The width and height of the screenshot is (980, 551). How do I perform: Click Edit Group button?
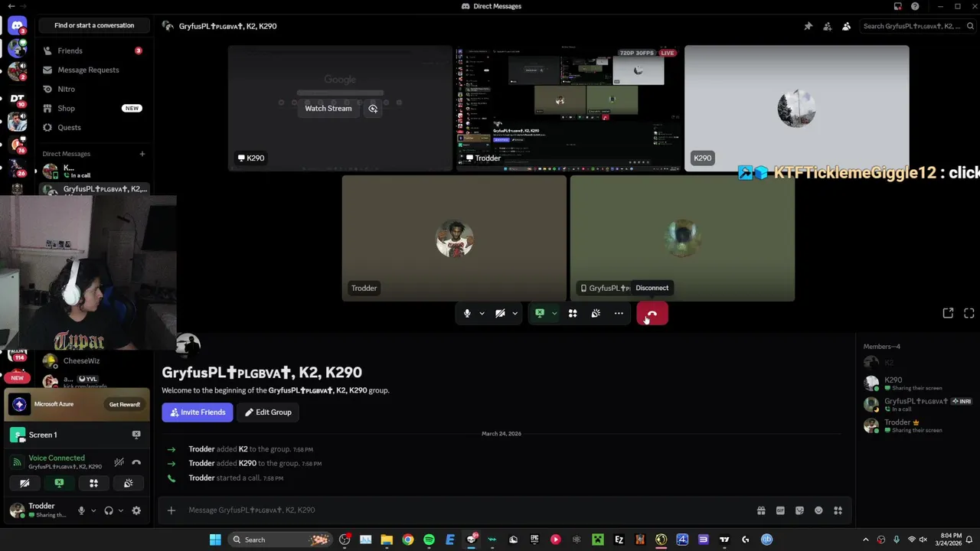coord(268,412)
